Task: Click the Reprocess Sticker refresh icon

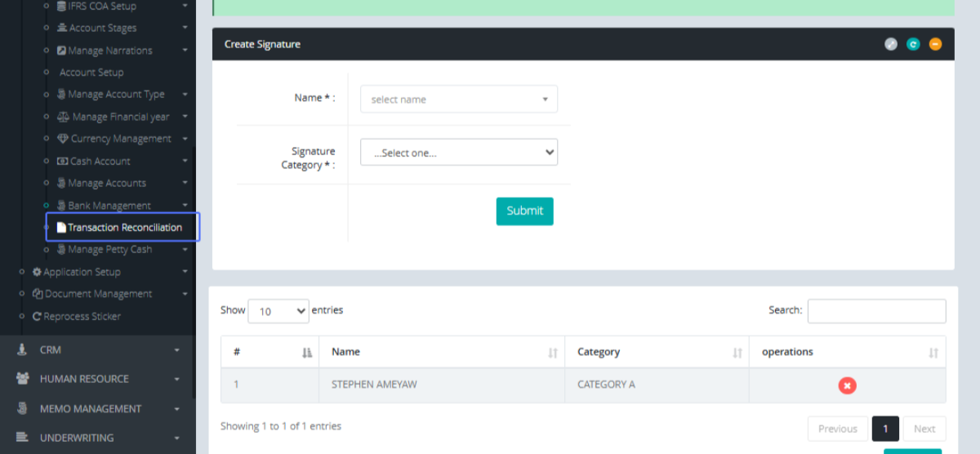Action: click(37, 316)
